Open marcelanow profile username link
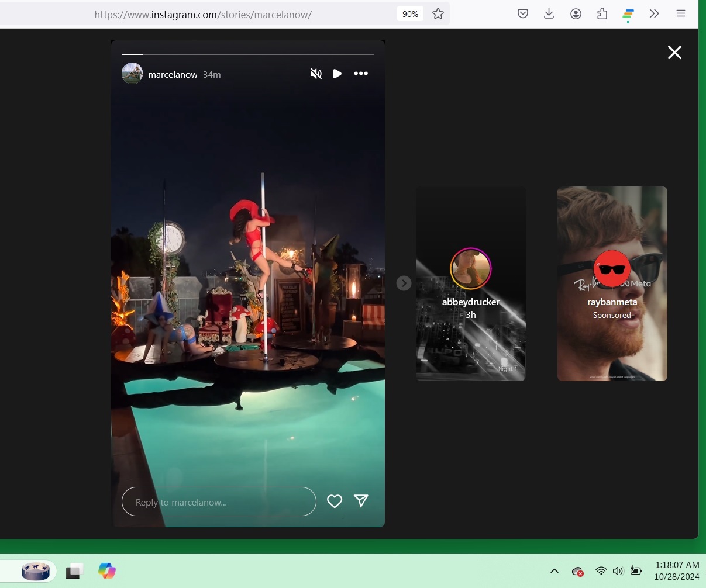Screen dimensions: 706x588 click(x=173, y=75)
